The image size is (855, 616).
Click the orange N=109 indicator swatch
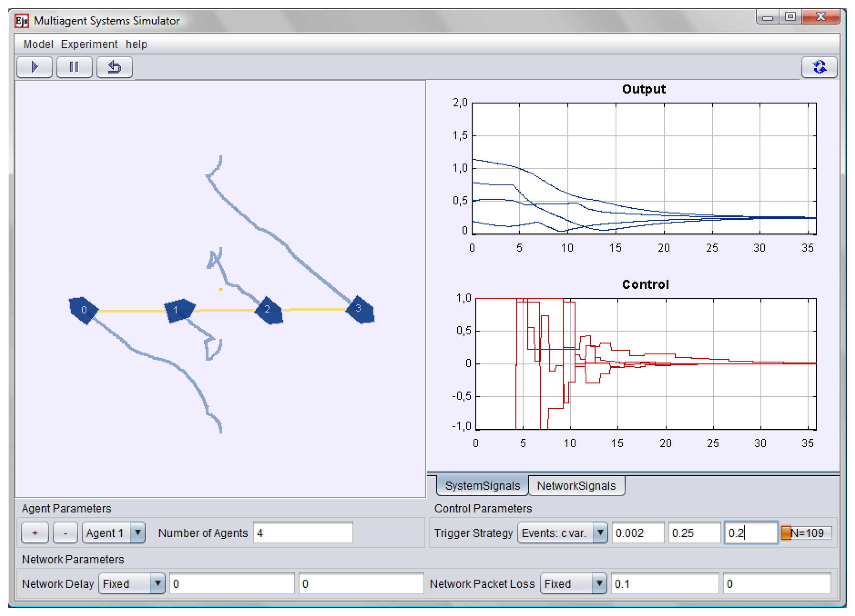[x=786, y=533]
